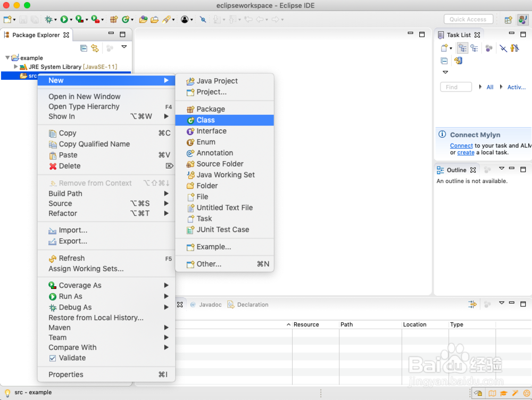This screenshot has height=400, width=532.
Task: Click the New Java Class toolbar icon
Action: point(126,19)
